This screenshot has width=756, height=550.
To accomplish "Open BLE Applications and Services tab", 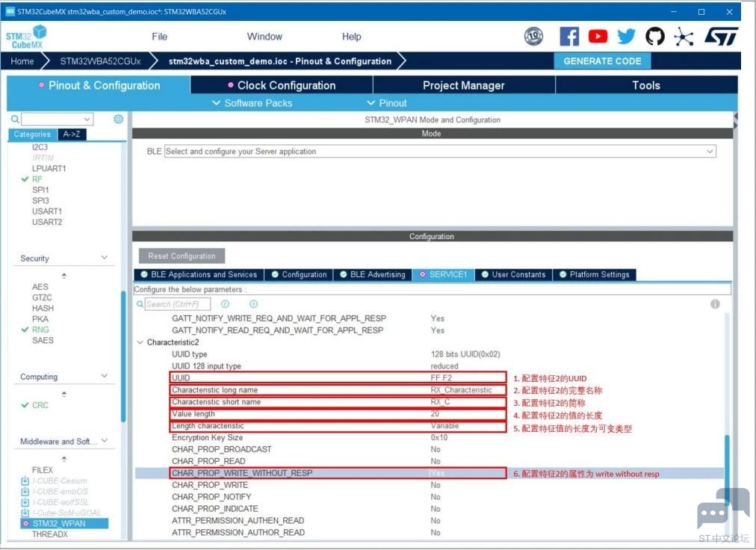I will tap(199, 274).
